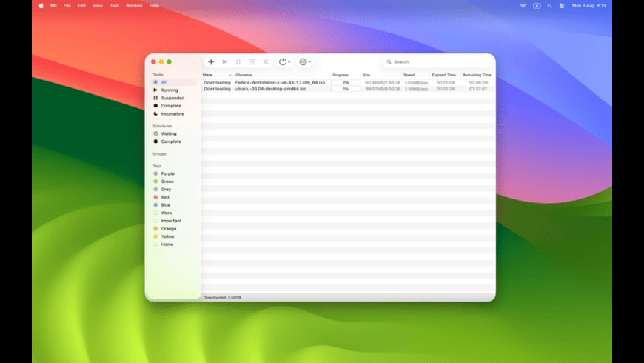Click the Search field
Viewport: 644px width, 363px height.
tap(437, 61)
